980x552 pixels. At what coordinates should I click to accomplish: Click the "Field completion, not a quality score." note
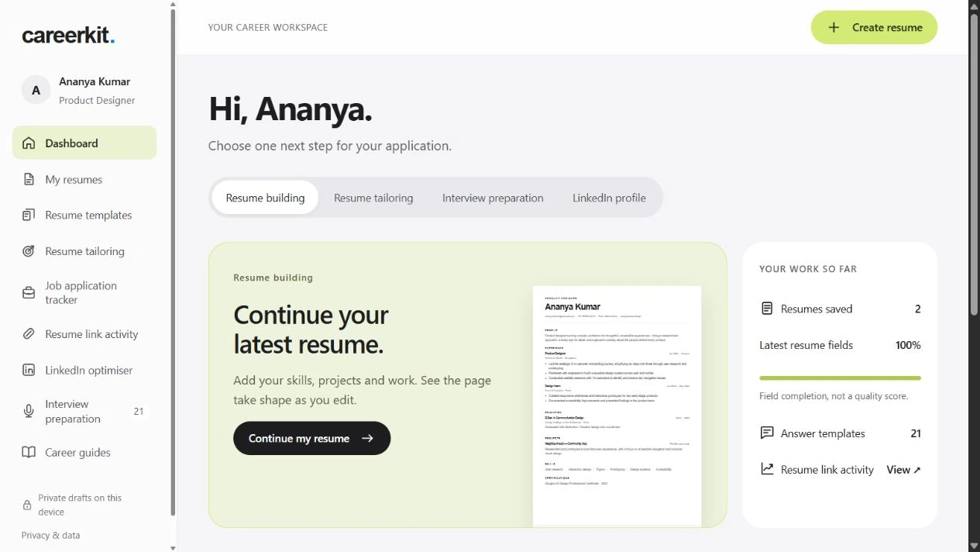point(834,396)
